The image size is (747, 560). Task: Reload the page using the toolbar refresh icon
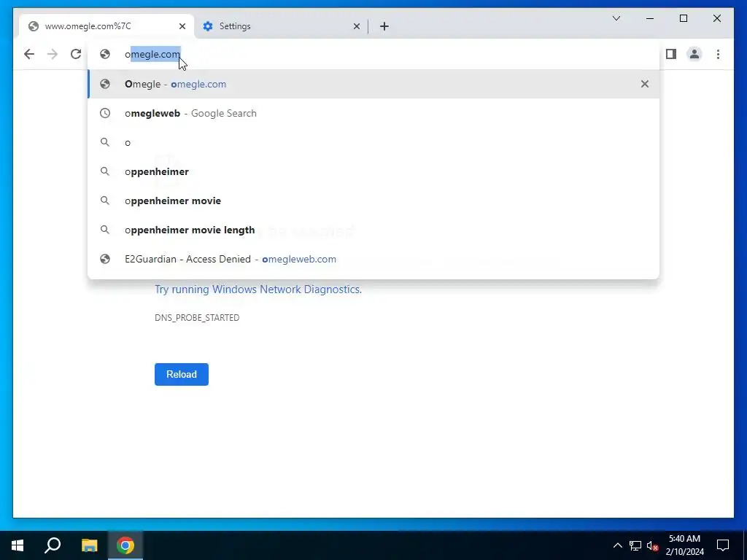coord(76,54)
